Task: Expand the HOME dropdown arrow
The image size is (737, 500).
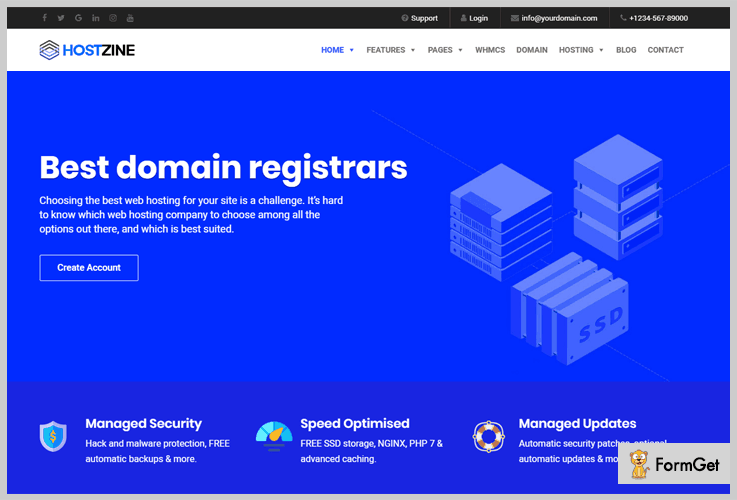Action: pos(352,50)
